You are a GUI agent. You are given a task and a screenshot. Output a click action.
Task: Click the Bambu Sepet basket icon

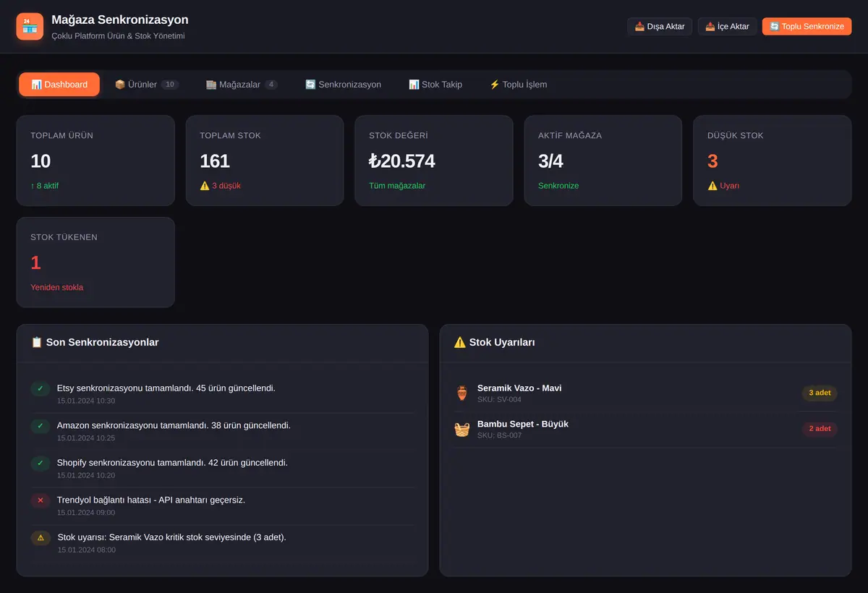[462, 430]
